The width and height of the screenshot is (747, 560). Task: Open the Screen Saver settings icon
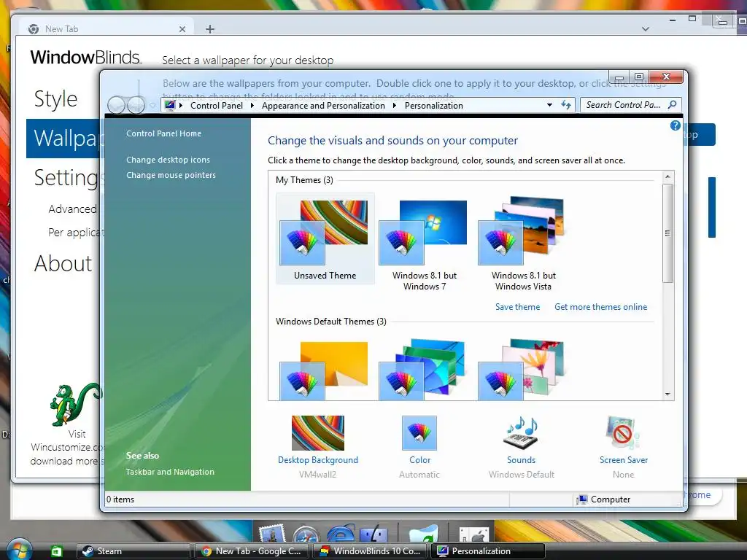coord(623,433)
